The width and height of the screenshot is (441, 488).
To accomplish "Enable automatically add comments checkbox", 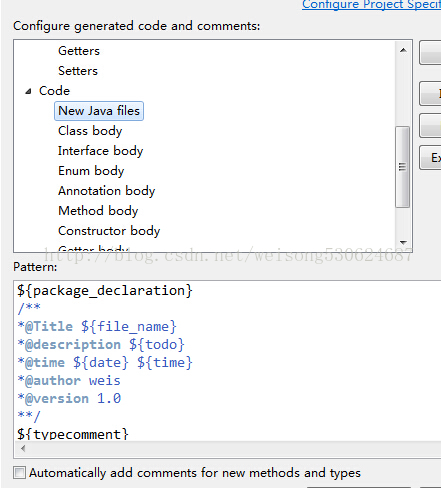I will pyautogui.click(x=19, y=473).
